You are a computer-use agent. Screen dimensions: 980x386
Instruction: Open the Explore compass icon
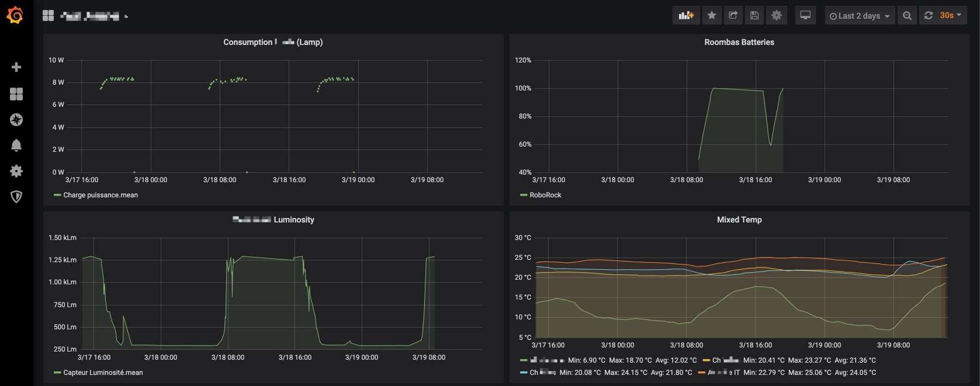tap(16, 120)
